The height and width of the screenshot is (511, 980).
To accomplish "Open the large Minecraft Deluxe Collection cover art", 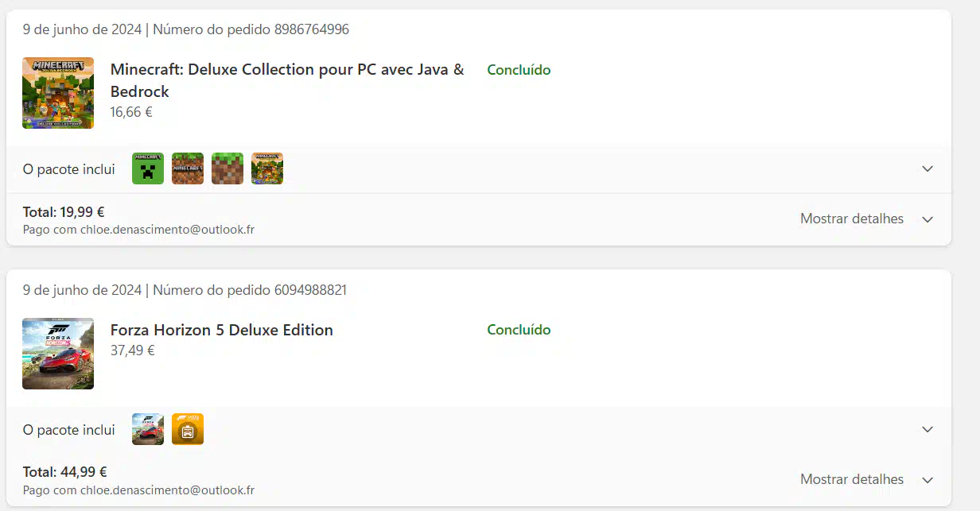I will tap(58, 93).
